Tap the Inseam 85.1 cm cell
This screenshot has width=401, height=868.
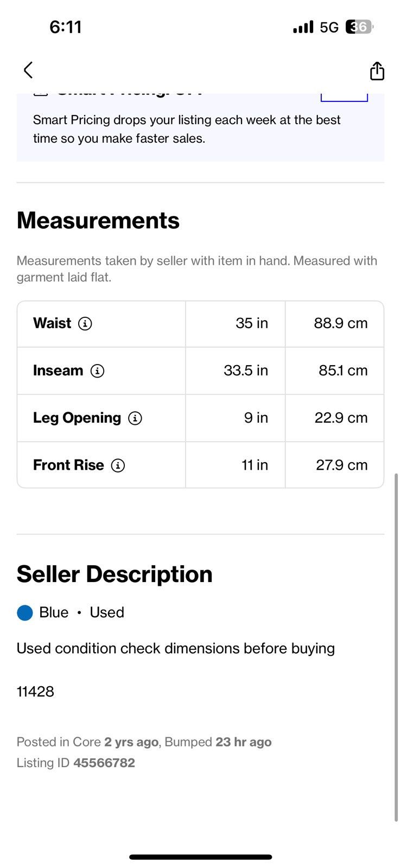click(x=335, y=371)
